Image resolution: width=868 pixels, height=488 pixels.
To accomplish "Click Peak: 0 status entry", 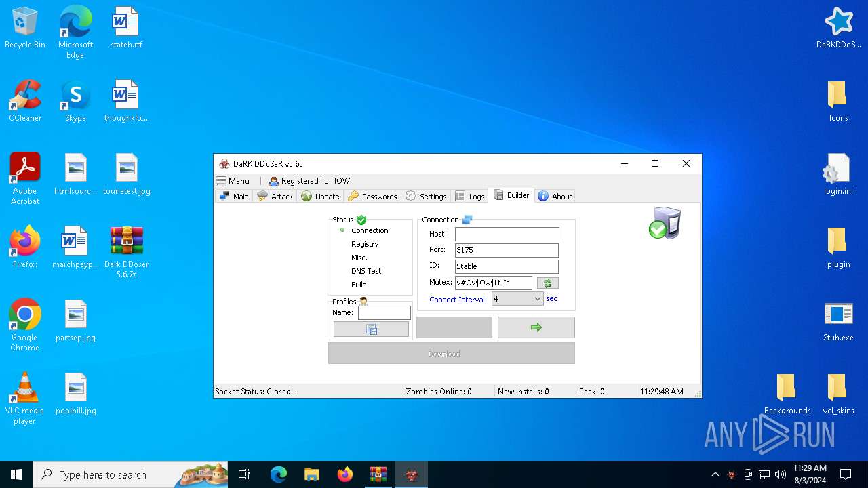I will pos(591,391).
